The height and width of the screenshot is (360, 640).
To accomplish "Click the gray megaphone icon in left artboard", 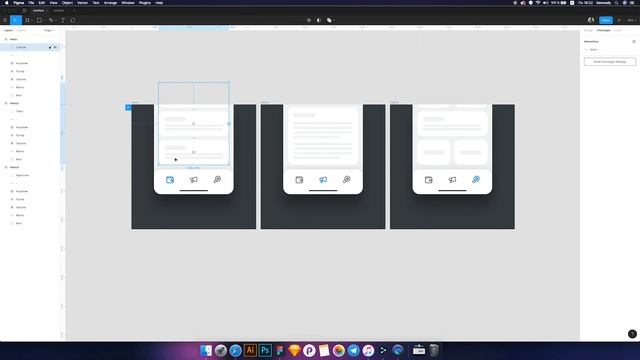I will click(193, 180).
